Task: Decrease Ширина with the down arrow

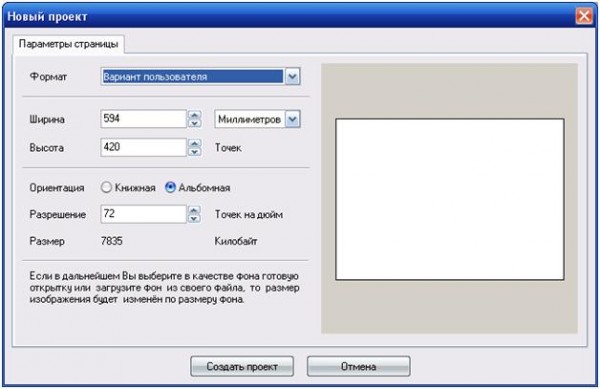Action: [194, 123]
